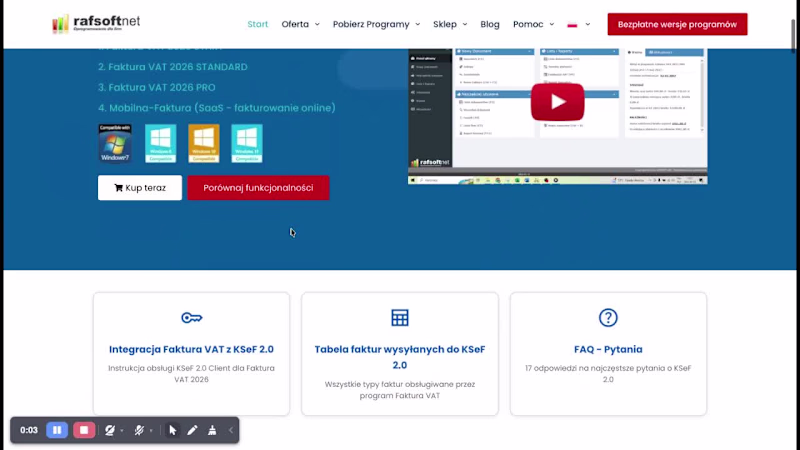This screenshot has height=450, width=800.
Task: Expand the Oferta menu
Action: coord(301,24)
